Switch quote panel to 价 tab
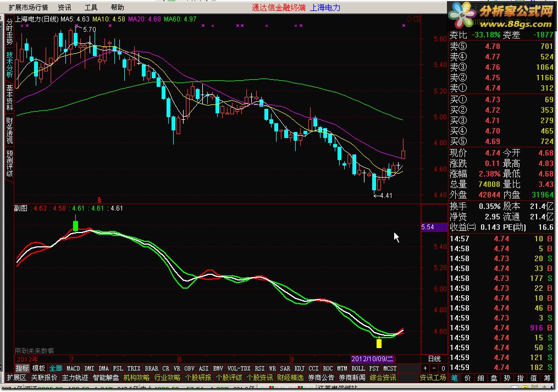 click(468, 378)
